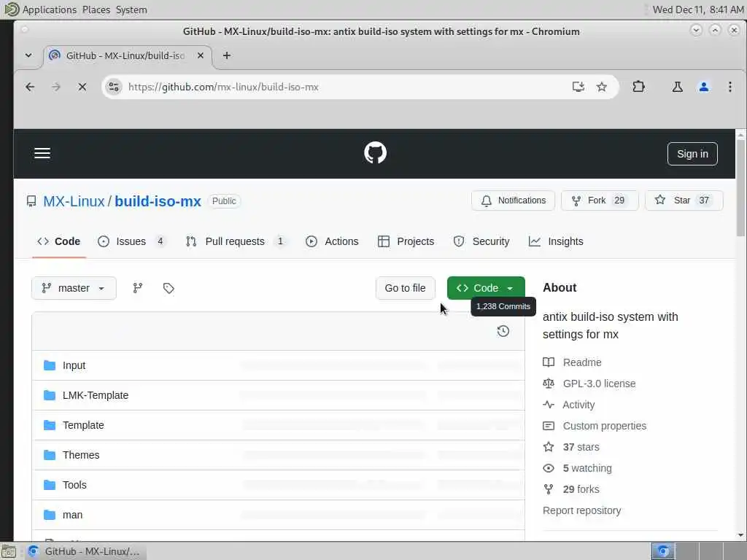Expand the green Code dropdown button
The height and width of the screenshot is (560, 747).
pyautogui.click(x=486, y=288)
